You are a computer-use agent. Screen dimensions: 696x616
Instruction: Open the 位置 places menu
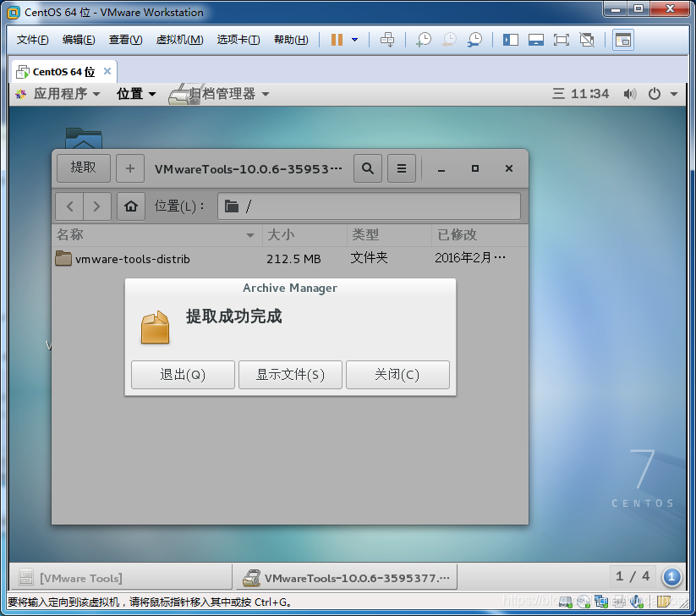pos(136,94)
